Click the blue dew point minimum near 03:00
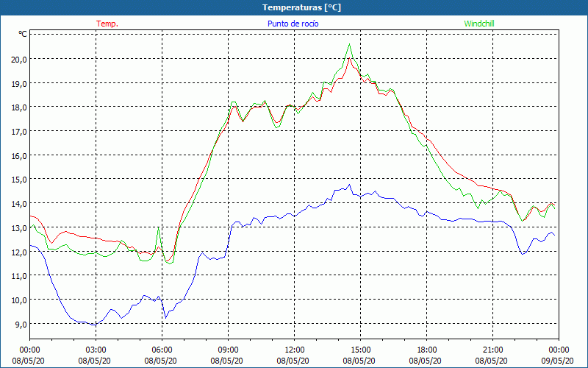588x368 pixels. pyautogui.click(x=93, y=325)
